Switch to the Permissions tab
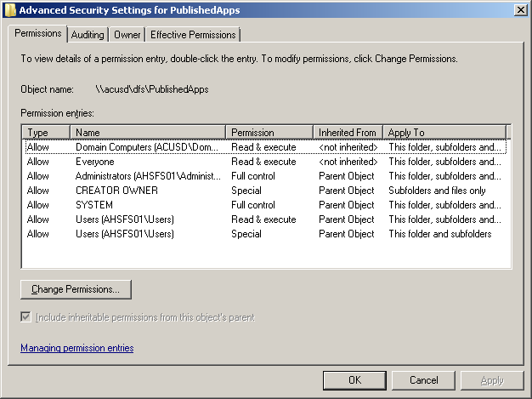This screenshot has height=399, width=532. point(37,33)
